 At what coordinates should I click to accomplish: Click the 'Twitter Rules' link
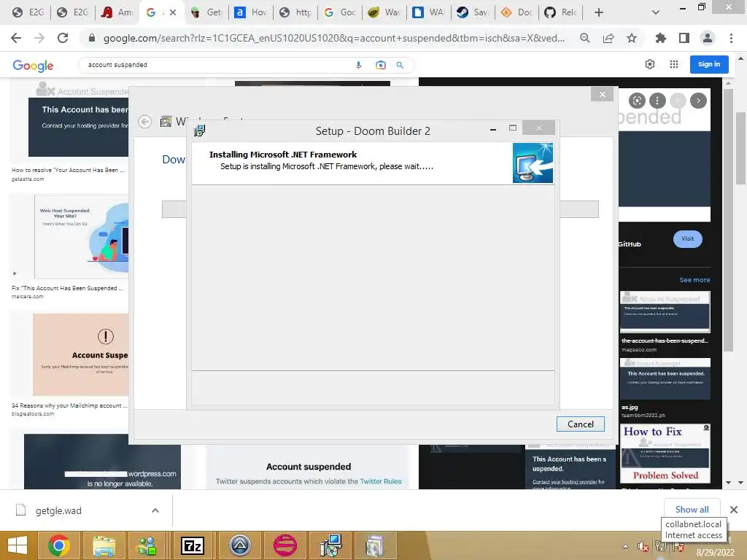tap(381, 481)
